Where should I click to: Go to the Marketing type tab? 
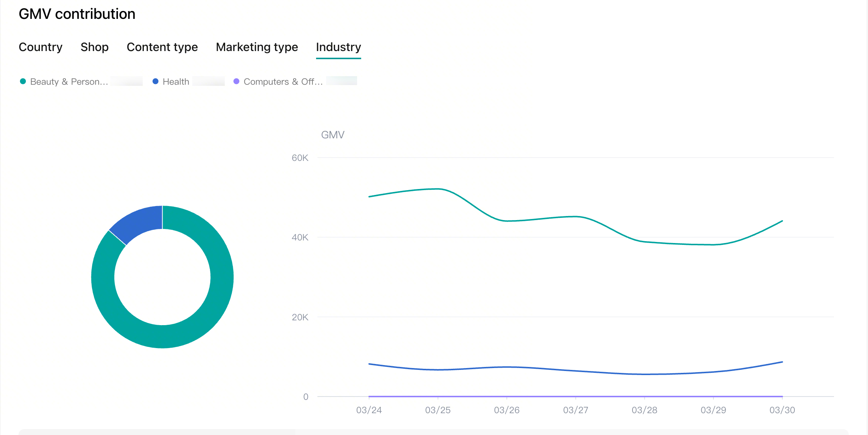click(257, 47)
